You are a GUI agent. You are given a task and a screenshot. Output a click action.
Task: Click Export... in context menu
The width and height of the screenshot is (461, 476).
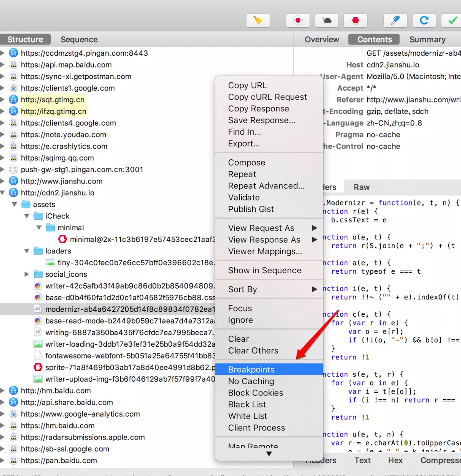click(x=269, y=144)
